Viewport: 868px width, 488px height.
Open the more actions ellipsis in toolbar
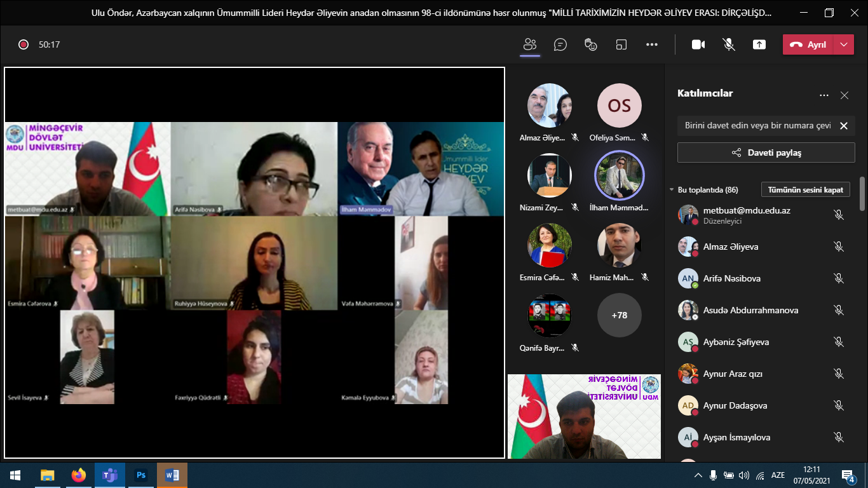pyautogui.click(x=652, y=44)
